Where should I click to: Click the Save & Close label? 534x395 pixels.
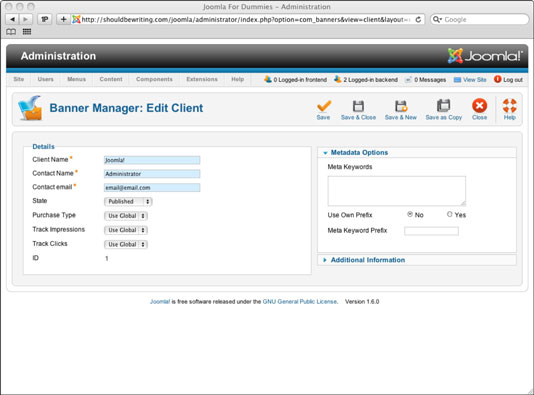click(358, 117)
